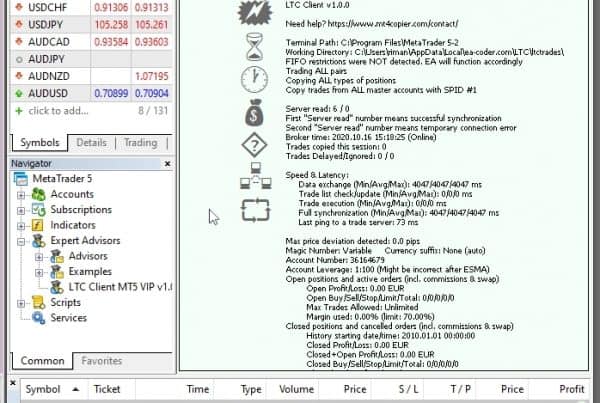Viewport: 600px width, 403px height.
Task: Click the Advisors folder icon
Action: click(x=57, y=256)
